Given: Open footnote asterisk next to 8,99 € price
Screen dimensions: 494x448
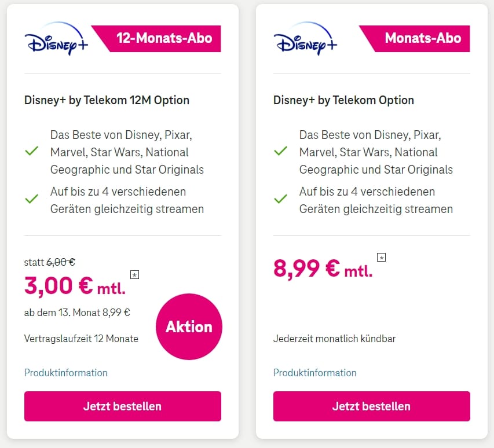Looking at the screenshot, I should tap(381, 258).
